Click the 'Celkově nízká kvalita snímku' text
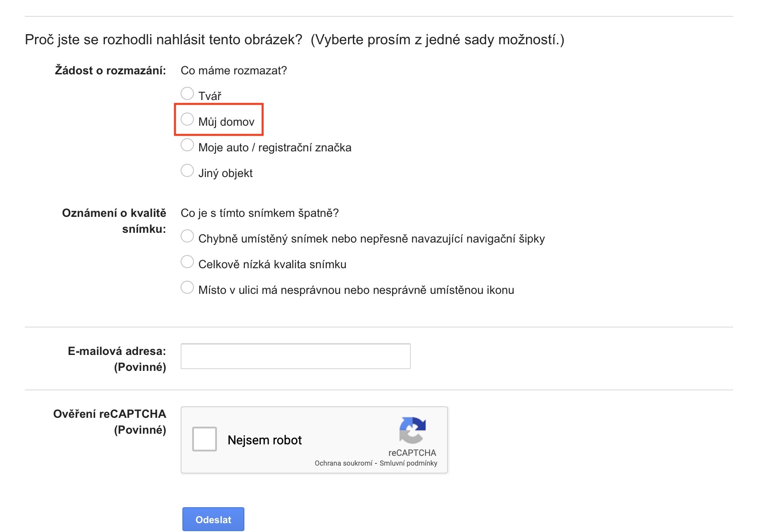Viewport: 773px width, 532px height. coord(272,264)
